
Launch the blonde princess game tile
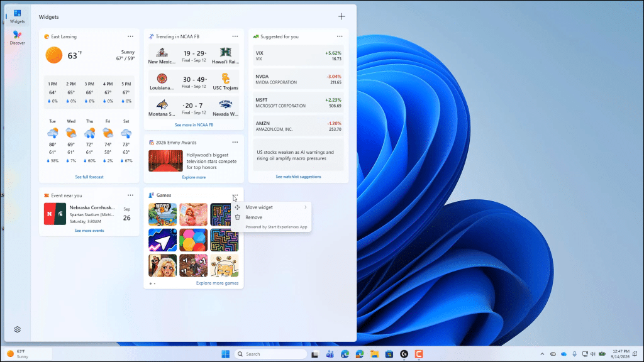(x=163, y=266)
